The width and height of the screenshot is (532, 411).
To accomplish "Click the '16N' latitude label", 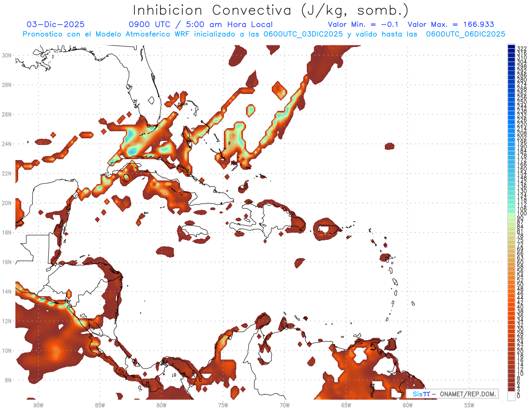I will pos(7,262).
